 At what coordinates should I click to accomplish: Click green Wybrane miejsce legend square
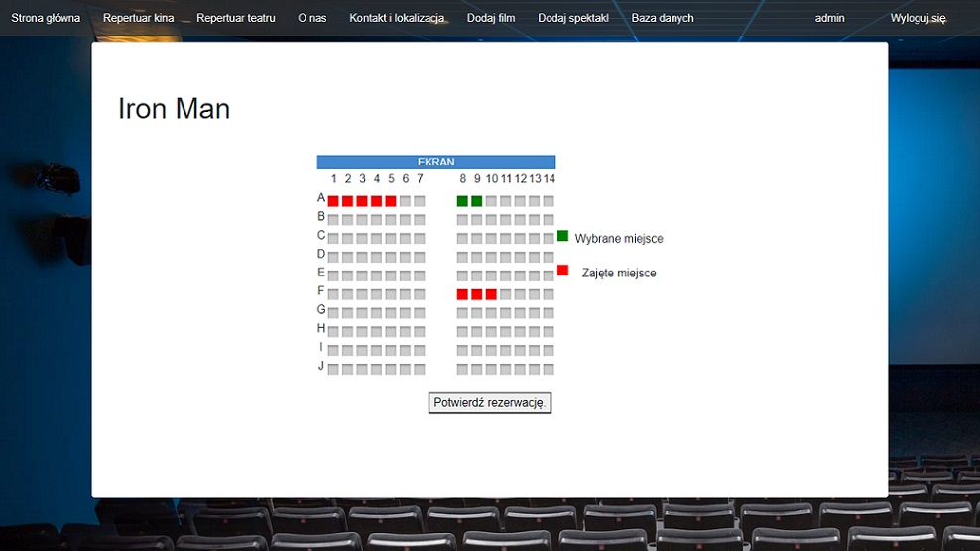coord(563,236)
